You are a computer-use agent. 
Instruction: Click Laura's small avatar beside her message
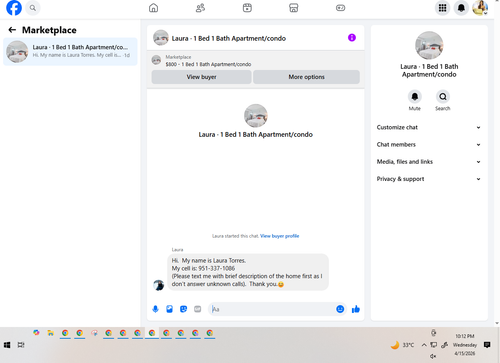point(158,285)
